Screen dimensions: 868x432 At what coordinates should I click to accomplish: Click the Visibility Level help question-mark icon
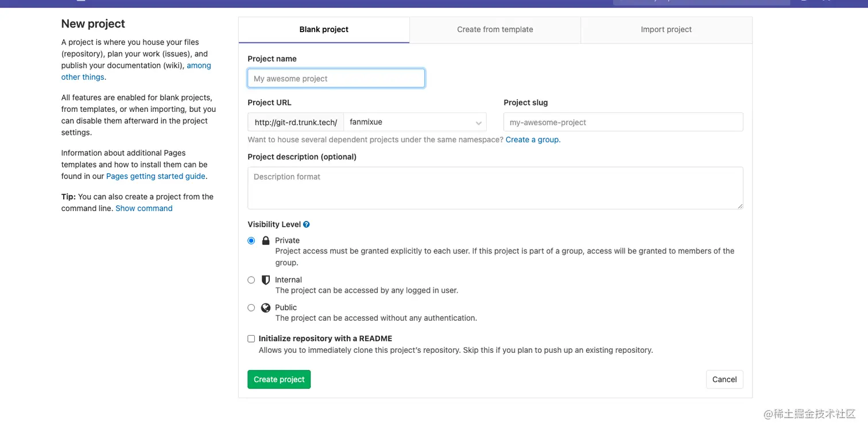(x=307, y=224)
